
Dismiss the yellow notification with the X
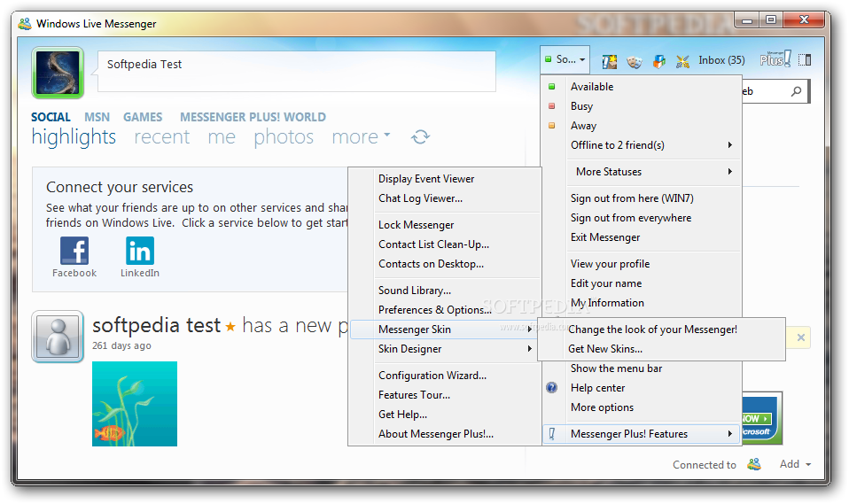pos(801,337)
